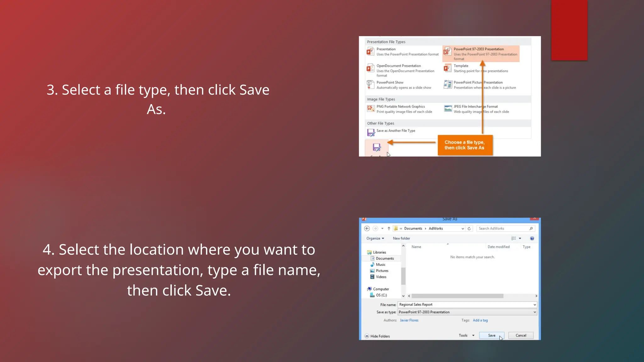Refresh the AdWorks folder view

tap(469, 228)
